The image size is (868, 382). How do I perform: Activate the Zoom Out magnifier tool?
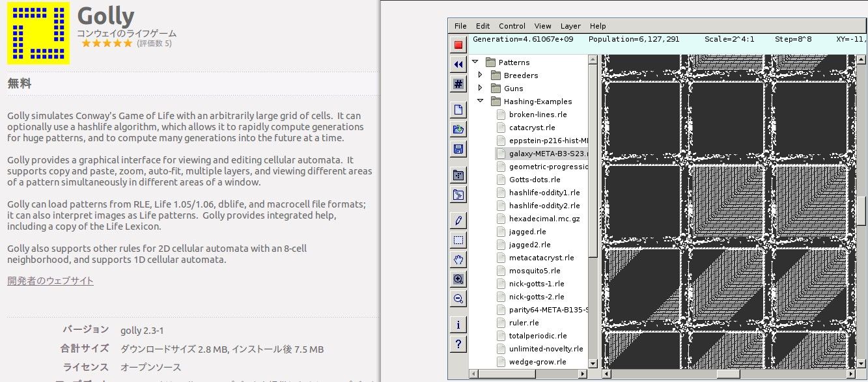(458, 299)
